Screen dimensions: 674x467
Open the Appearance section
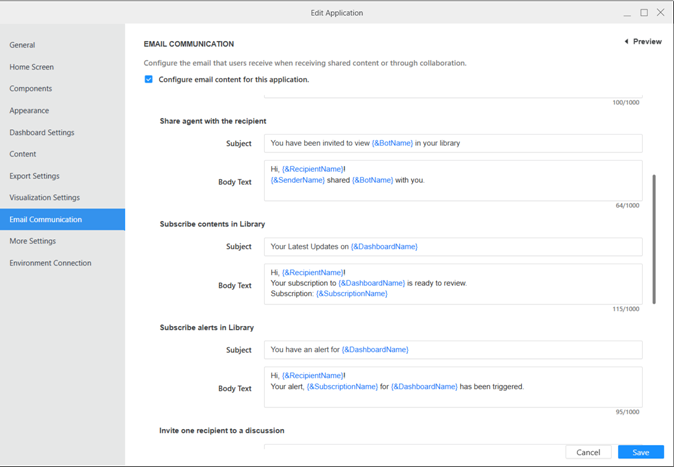29,111
